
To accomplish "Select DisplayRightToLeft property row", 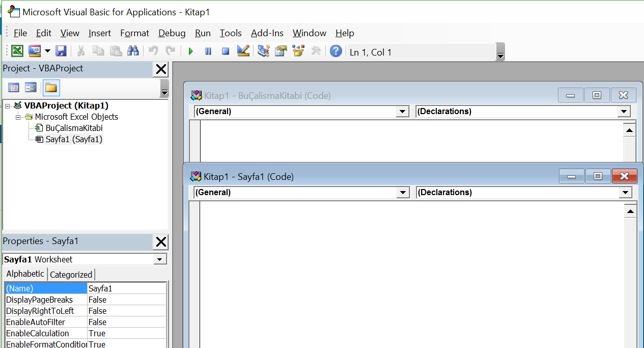I will (x=86, y=311).
